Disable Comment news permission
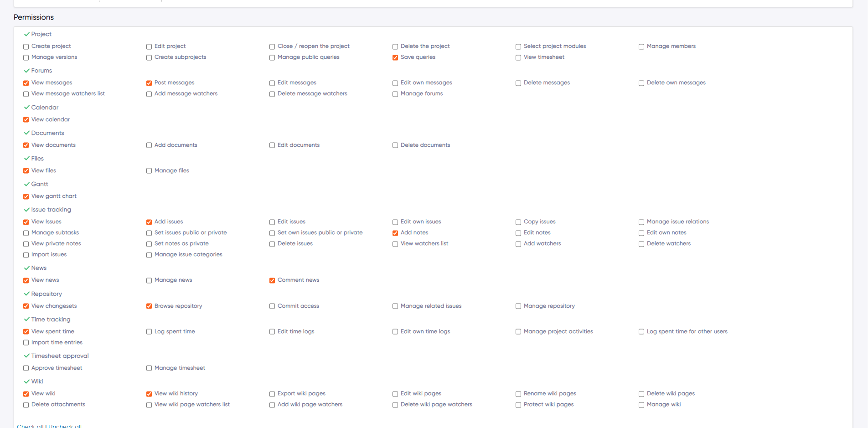This screenshot has height=428, width=868. tap(272, 280)
